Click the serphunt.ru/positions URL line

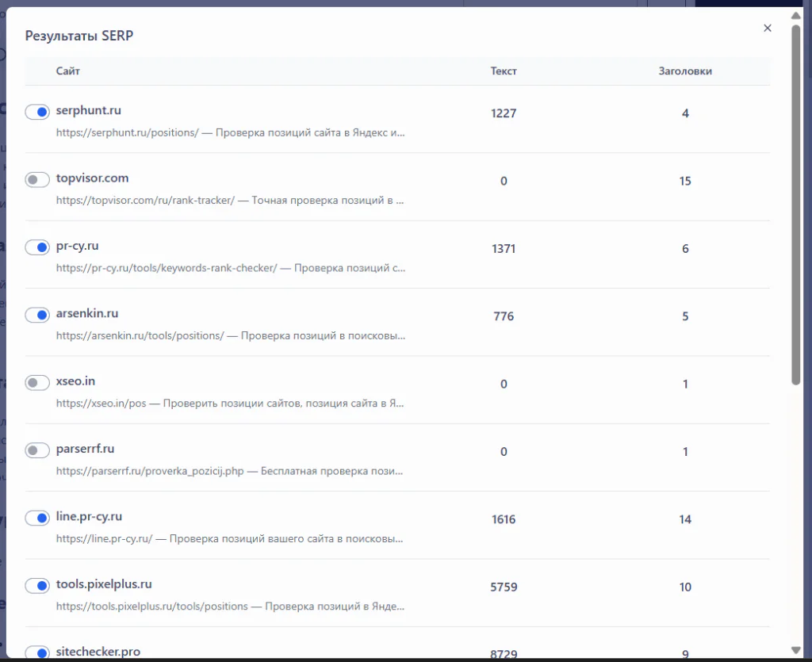click(x=231, y=132)
